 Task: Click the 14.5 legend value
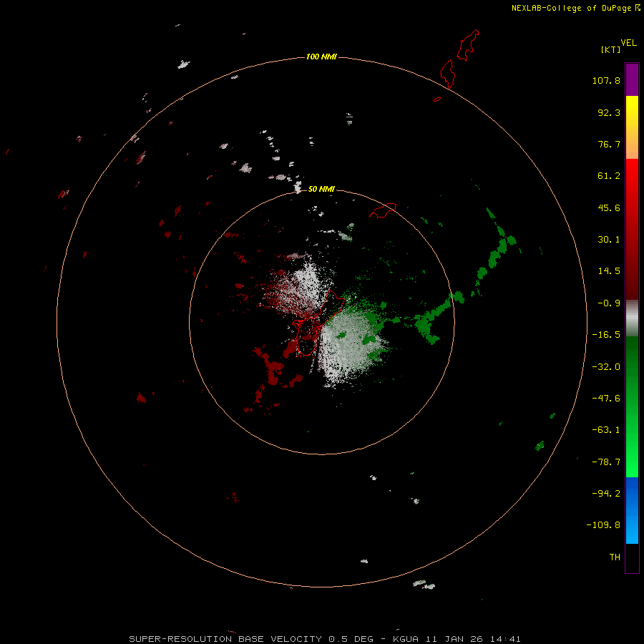tap(609, 271)
